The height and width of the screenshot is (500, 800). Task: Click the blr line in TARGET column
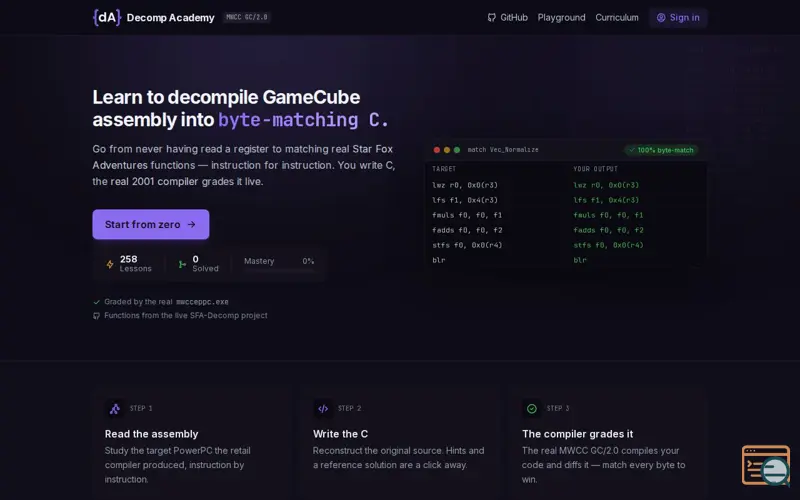[x=439, y=260]
